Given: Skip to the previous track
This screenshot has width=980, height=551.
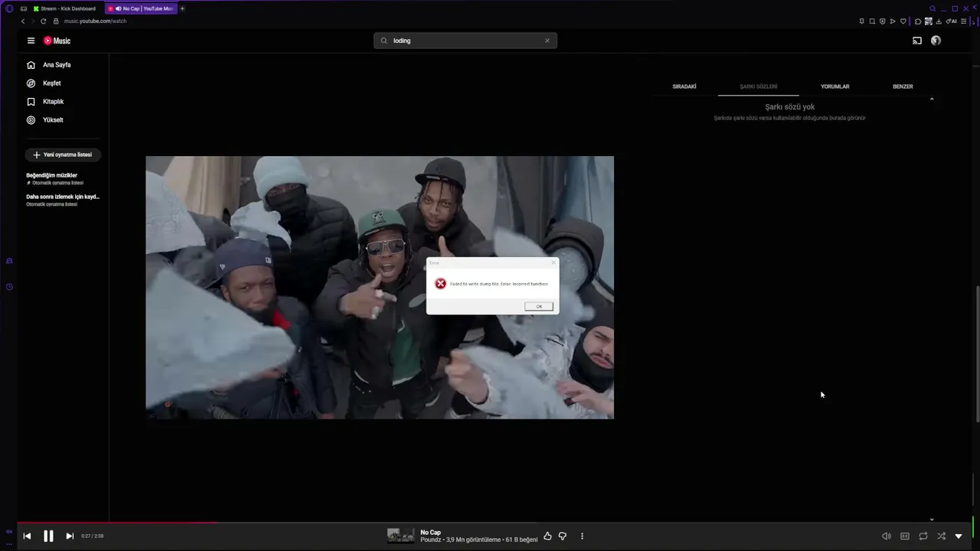Looking at the screenshot, I should coord(27,536).
